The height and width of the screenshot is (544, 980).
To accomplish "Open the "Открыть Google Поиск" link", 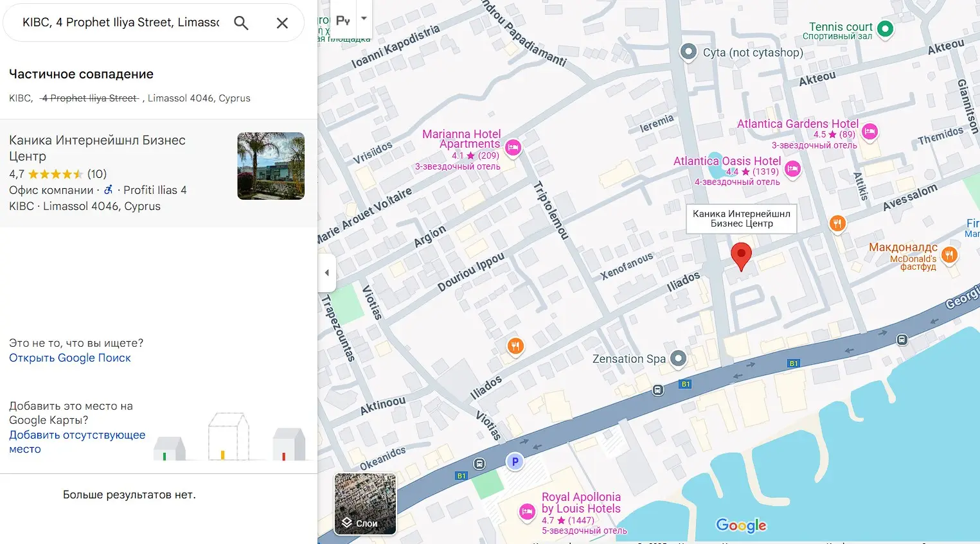I will pos(70,358).
